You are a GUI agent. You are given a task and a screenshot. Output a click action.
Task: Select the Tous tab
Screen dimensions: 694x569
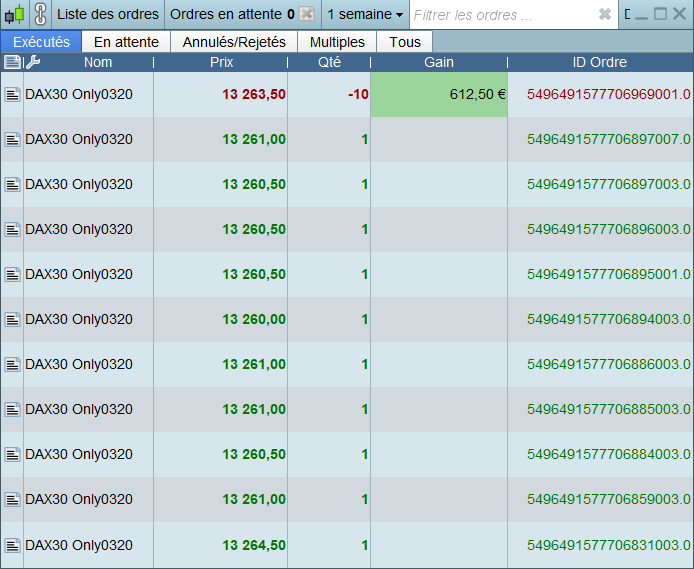click(405, 42)
